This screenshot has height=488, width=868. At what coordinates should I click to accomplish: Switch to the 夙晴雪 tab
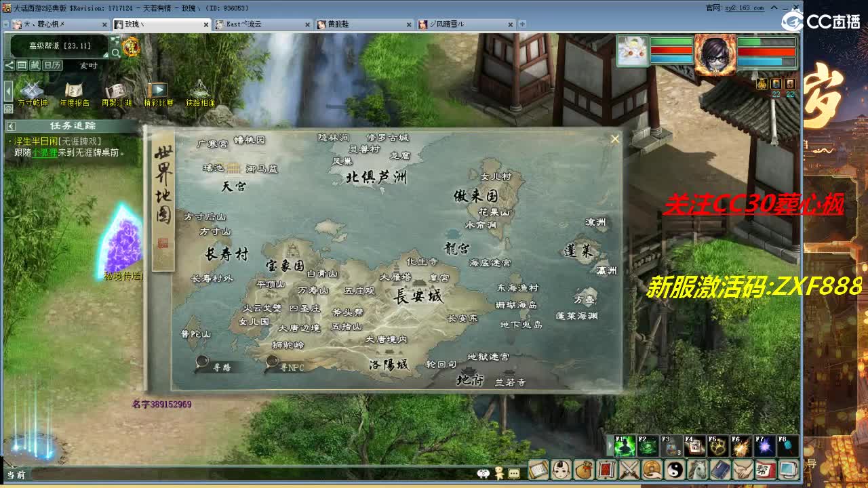click(x=467, y=24)
